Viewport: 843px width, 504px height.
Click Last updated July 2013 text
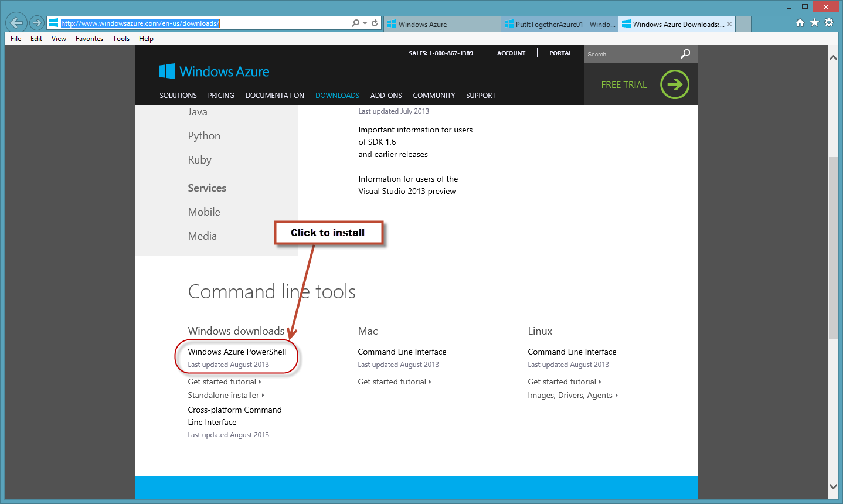(393, 111)
